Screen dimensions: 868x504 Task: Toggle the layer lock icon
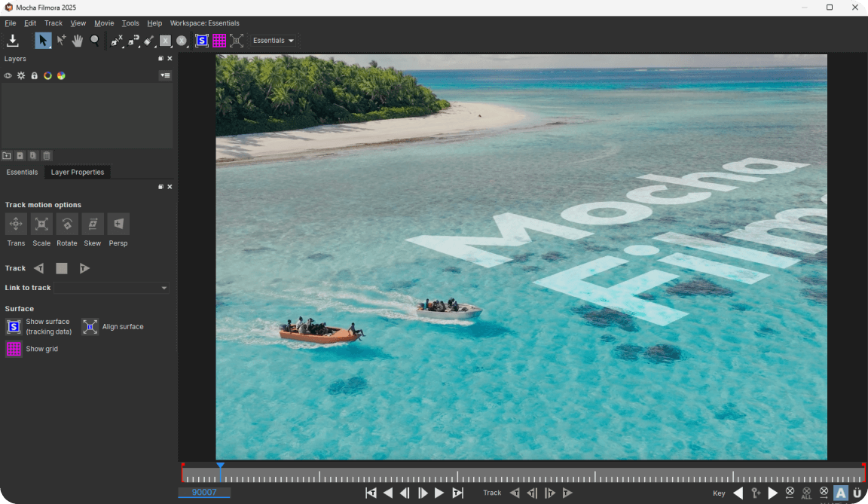[x=35, y=76]
